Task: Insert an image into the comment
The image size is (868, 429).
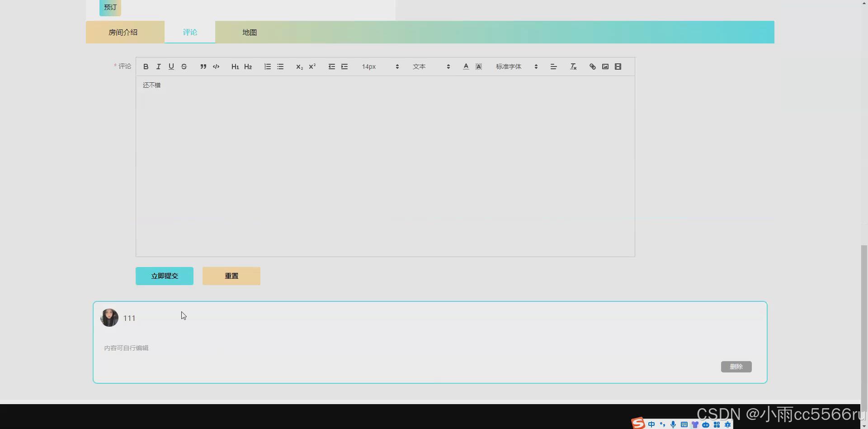Action: click(605, 67)
